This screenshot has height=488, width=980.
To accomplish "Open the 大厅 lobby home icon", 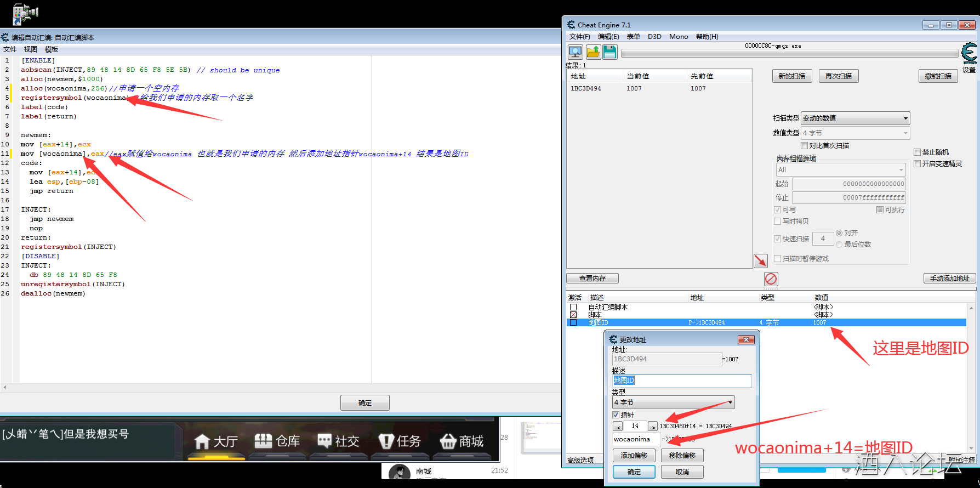I will tap(202, 441).
